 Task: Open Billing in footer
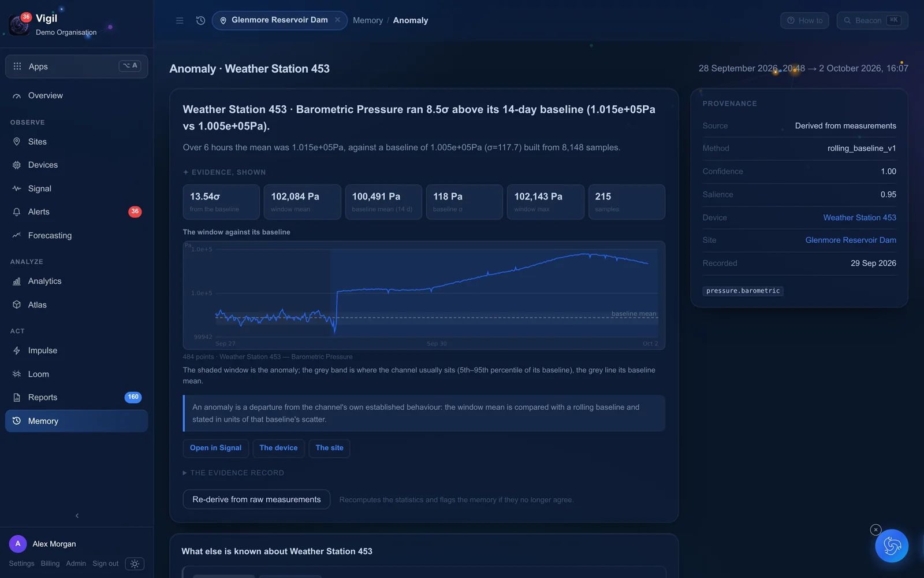coord(50,564)
